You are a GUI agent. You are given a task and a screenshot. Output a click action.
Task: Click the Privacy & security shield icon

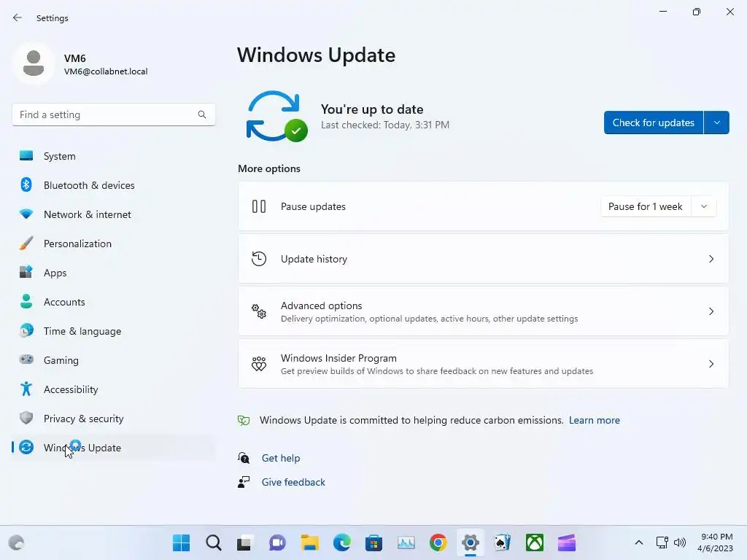26,418
